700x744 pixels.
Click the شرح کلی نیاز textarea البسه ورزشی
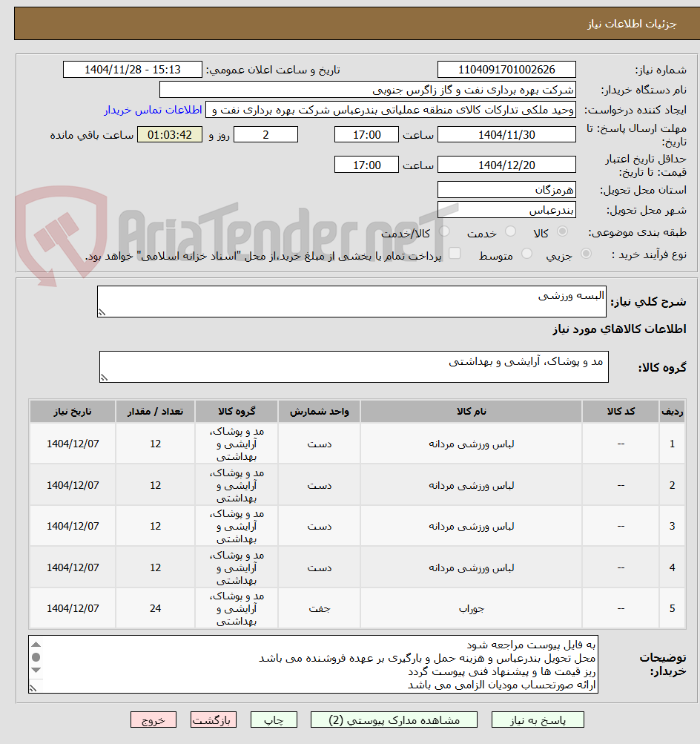coord(351,301)
